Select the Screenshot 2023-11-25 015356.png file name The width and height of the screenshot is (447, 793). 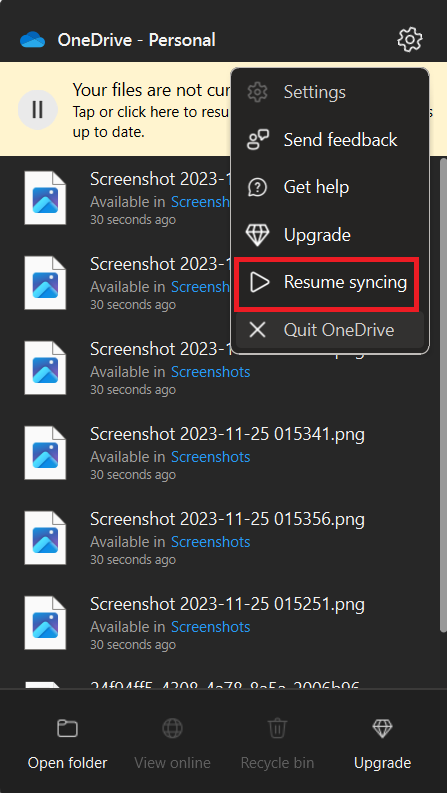point(227,519)
